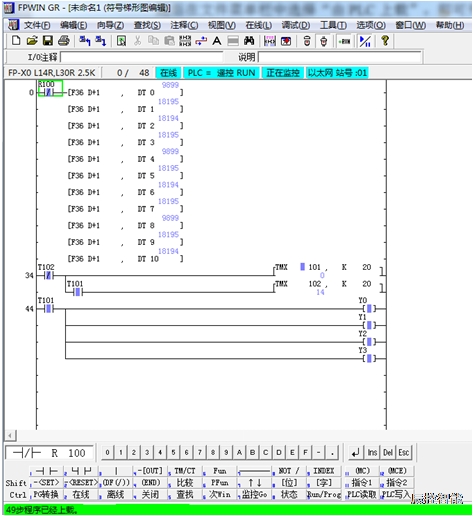
Task: Open the 在线(L) menu
Action: tap(258, 25)
